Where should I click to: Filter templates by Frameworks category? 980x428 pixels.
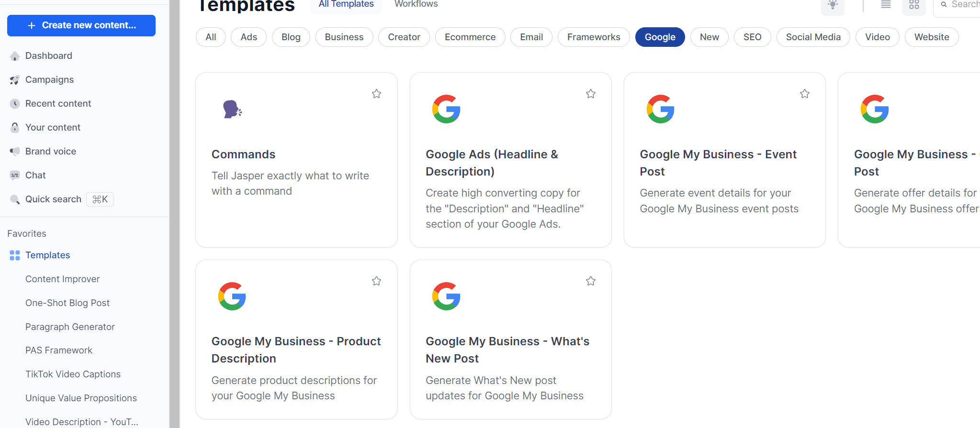coord(593,37)
